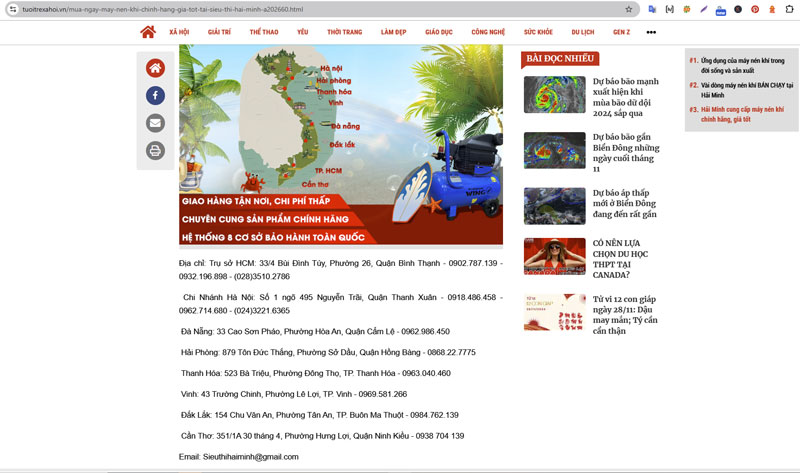
Task: Click the storm satellite thumbnail for 2024 article
Action: coord(554,96)
